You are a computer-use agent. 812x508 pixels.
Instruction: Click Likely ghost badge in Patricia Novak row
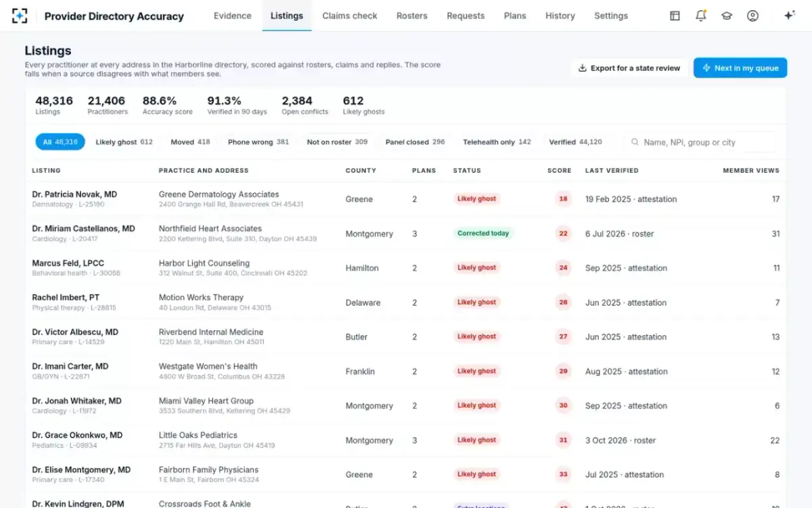[477, 198]
